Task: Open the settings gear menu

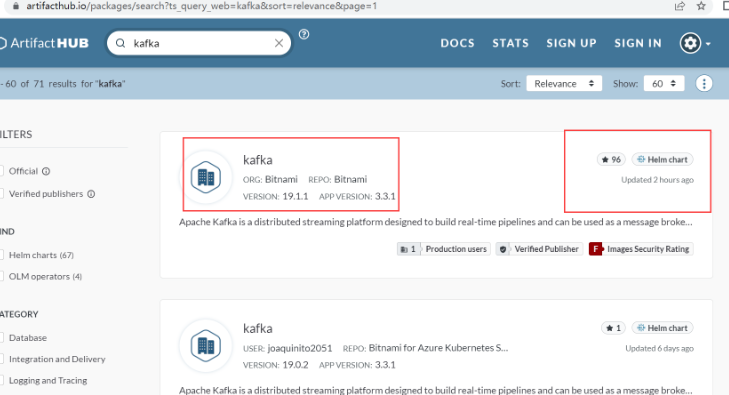Action: 696,43
